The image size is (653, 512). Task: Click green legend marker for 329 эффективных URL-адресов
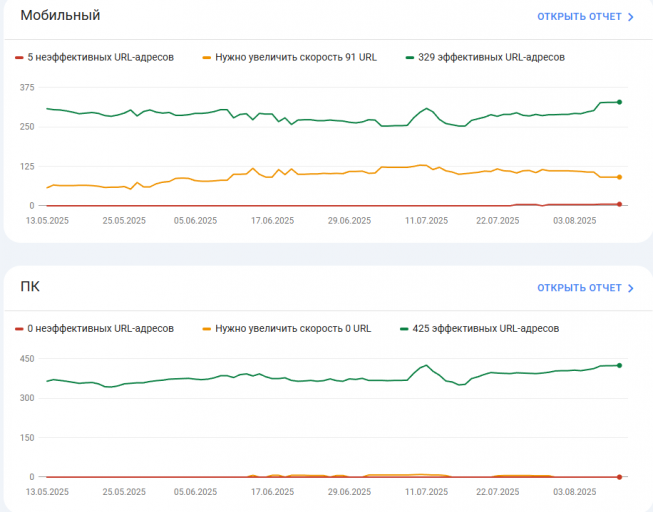tap(410, 57)
